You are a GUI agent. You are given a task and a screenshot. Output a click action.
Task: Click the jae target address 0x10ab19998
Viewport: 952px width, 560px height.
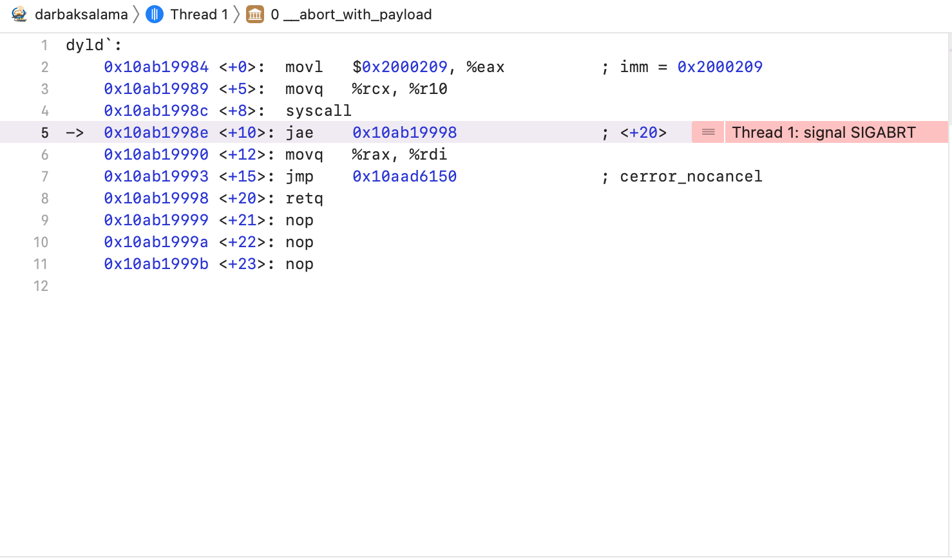point(405,133)
